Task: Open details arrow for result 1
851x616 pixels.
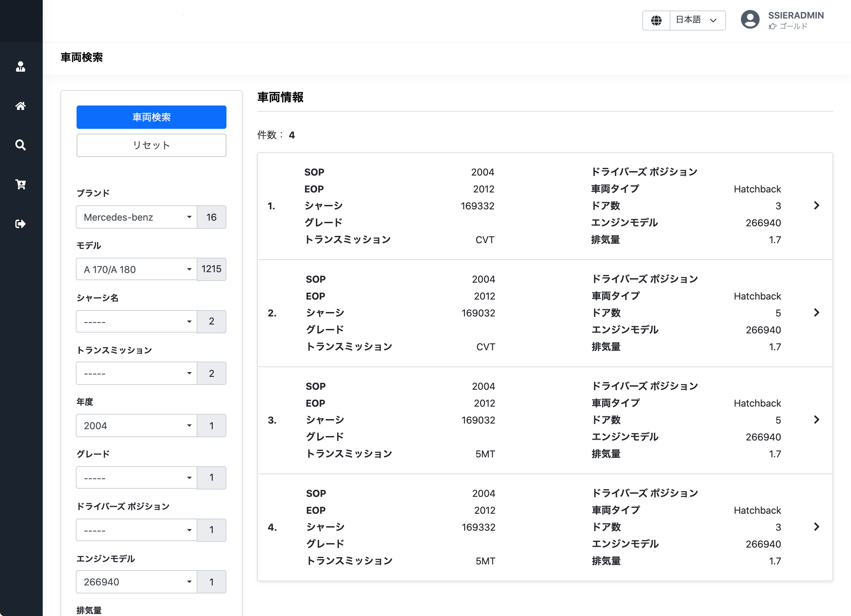Action: coord(816,205)
